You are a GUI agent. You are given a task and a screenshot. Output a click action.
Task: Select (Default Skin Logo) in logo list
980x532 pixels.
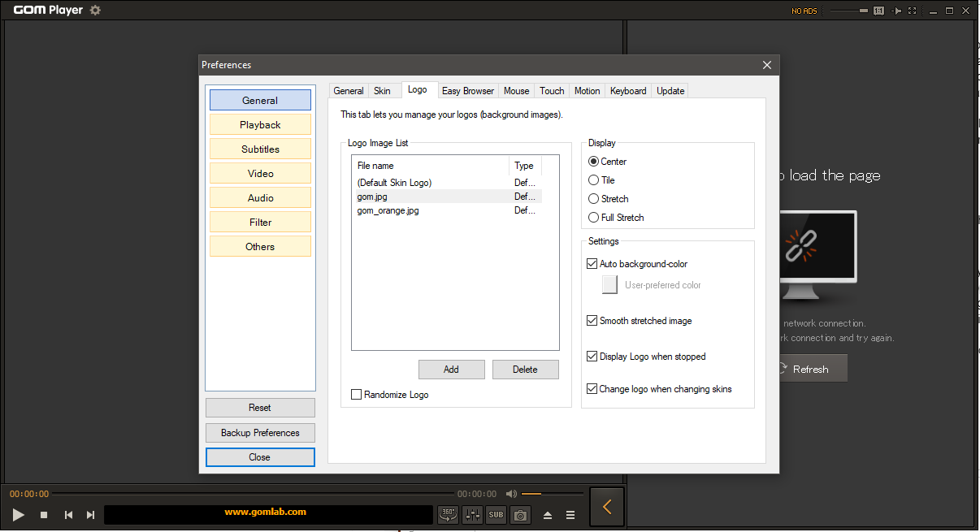click(x=447, y=183)
